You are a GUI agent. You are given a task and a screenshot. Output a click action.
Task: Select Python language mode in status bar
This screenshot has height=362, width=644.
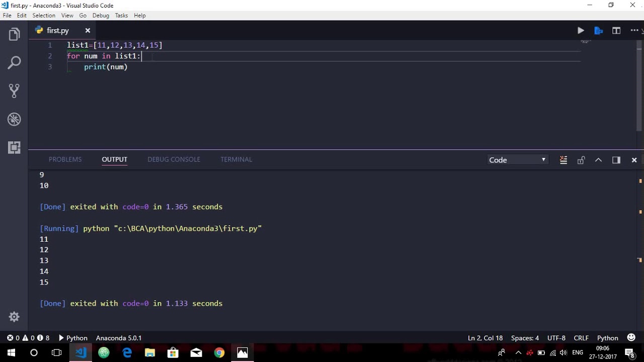[607, 338]
